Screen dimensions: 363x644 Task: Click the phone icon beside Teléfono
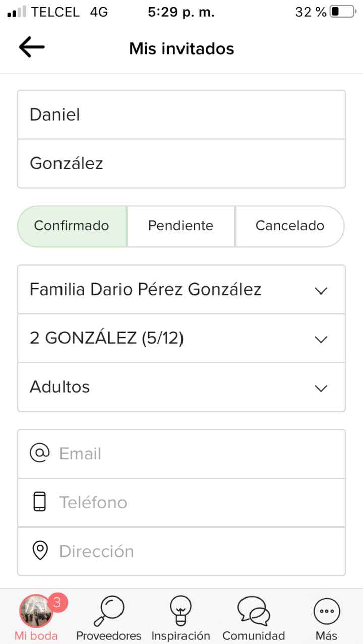pos(40,502)
